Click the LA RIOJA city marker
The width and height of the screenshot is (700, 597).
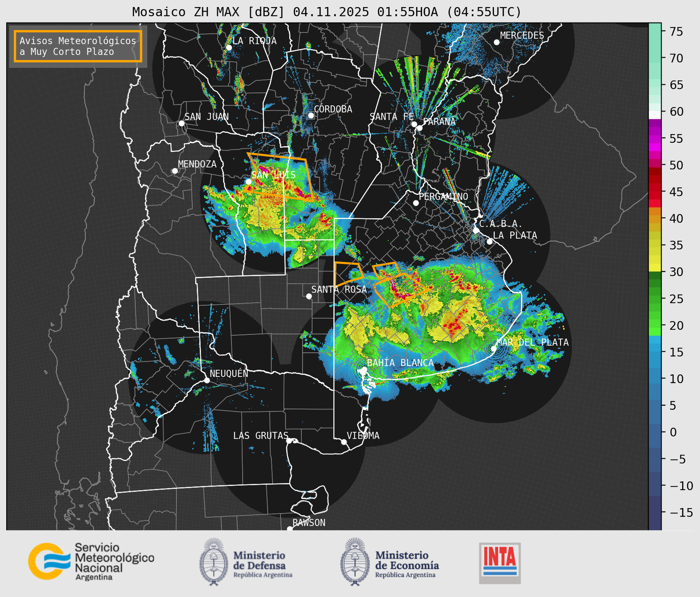pyautogui.click(x=229, y=48)
